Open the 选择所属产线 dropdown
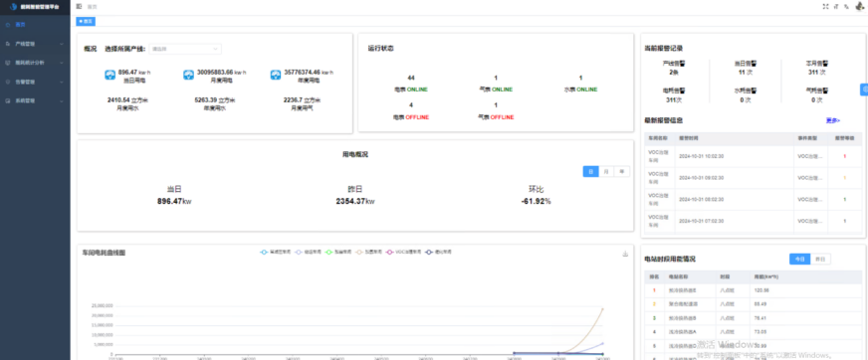Screen dimensions: 868x360 (185, 49)
